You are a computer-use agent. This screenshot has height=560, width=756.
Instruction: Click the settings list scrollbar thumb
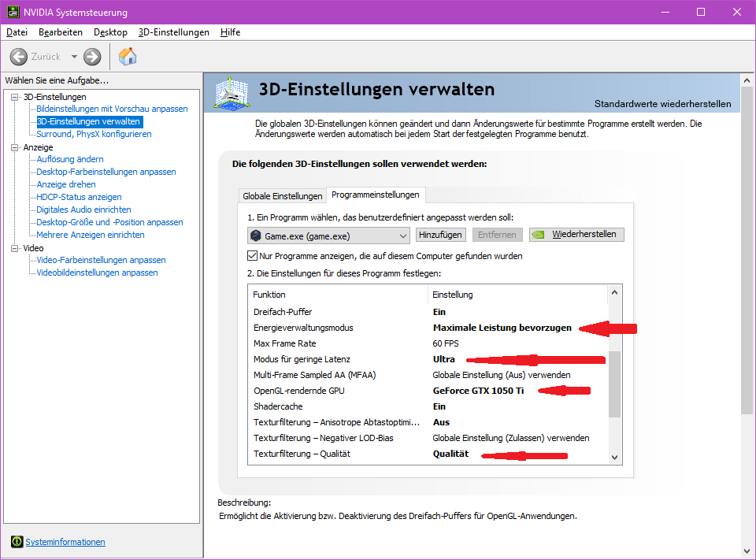614,384
